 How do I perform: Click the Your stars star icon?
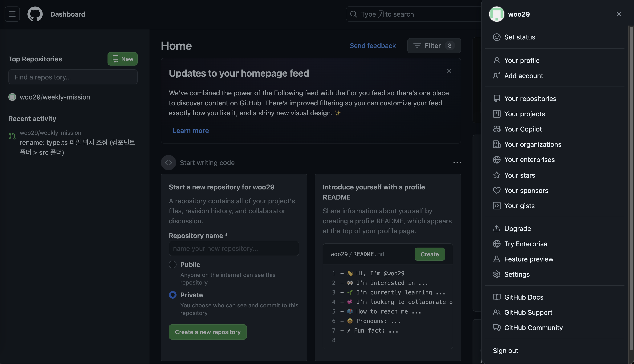click(497, 175)
